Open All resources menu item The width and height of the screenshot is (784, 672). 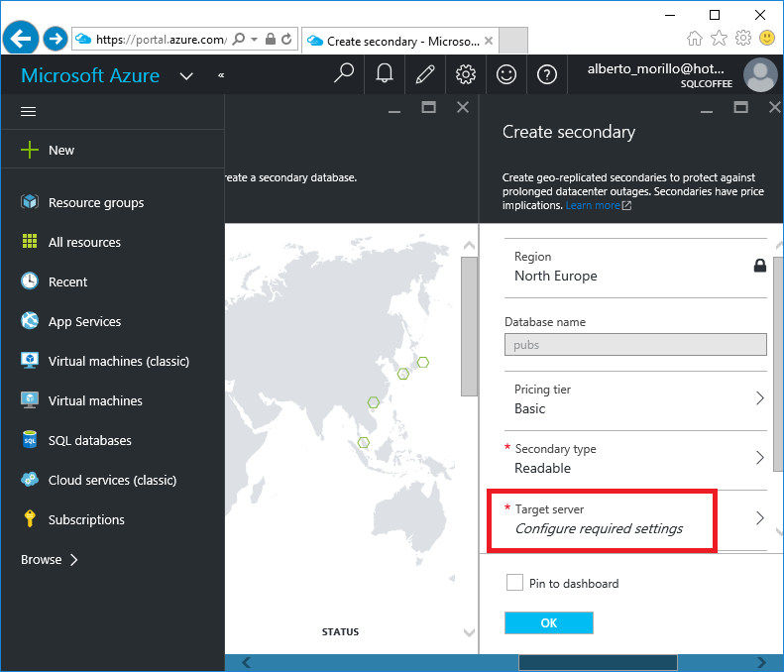84,242
